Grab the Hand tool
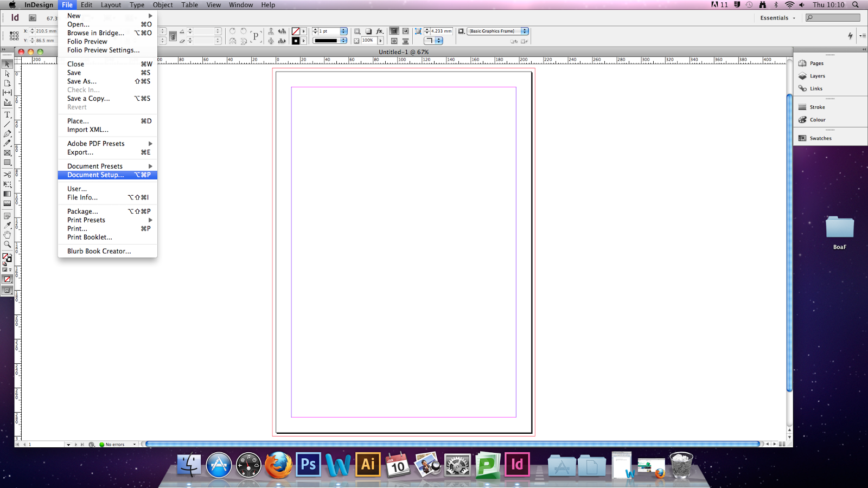The image size is (868, 488). pyautogui.click(x=7, y=234)
